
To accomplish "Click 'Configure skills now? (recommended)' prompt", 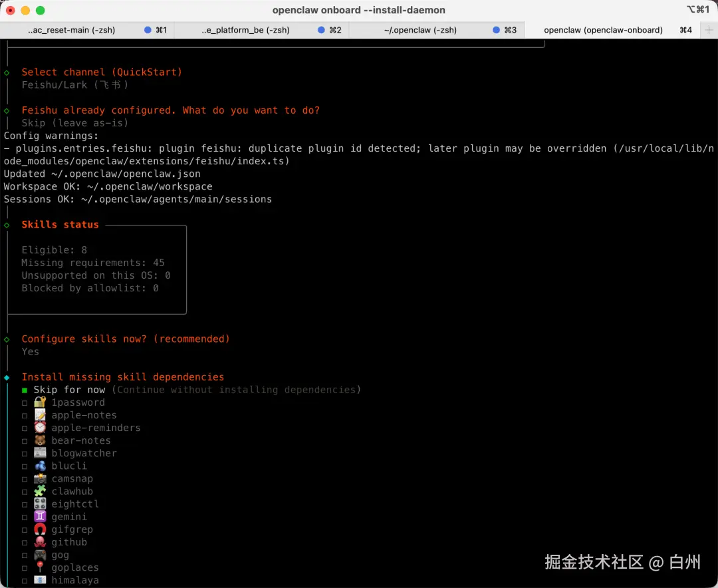I will click(126, 339).
